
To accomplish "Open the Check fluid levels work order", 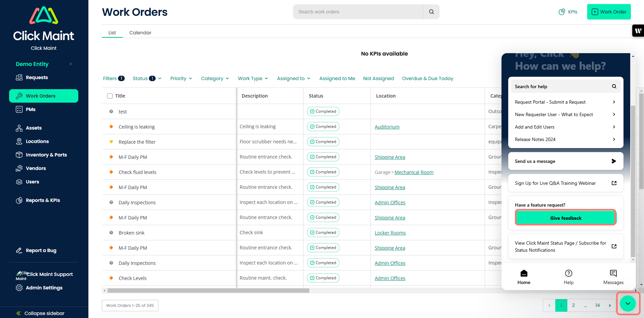I will (137, 172).
